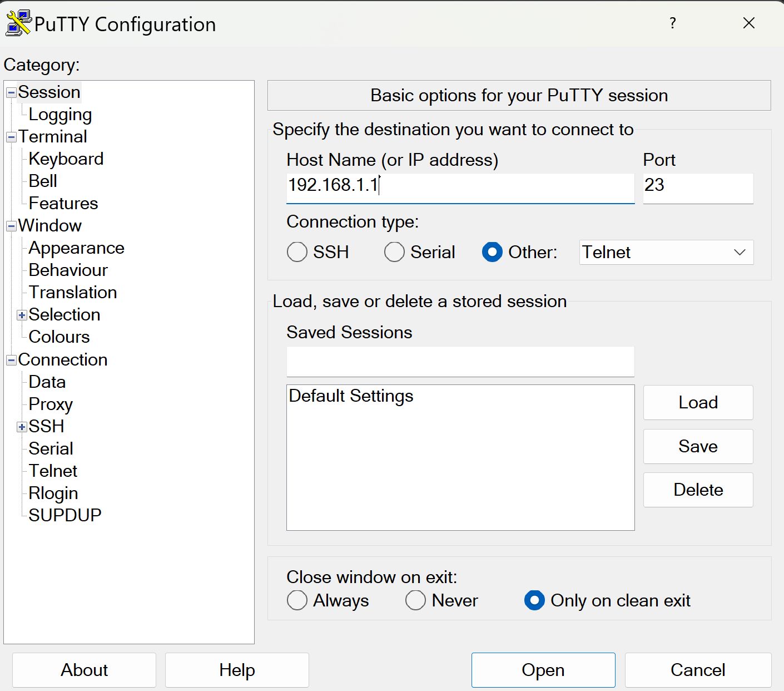Select the Serial connection type radio button
The height and width of the screenshot is (691, 784).
point(394,252)
